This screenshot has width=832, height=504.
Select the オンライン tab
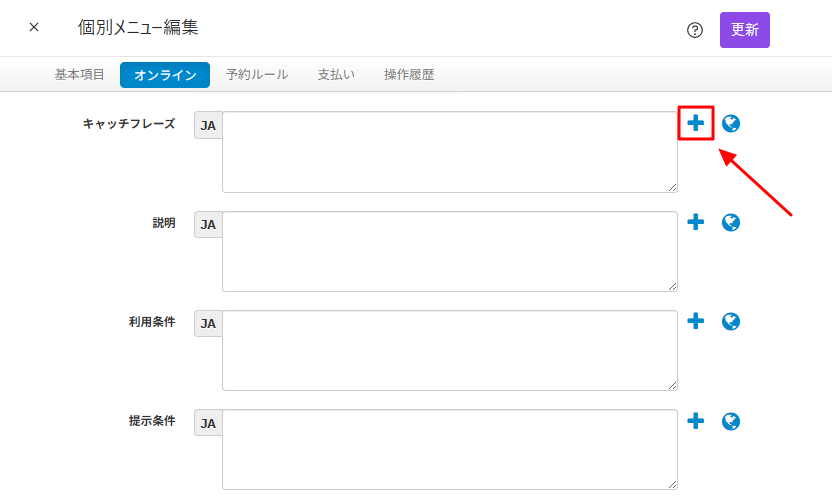pos(165,75)
